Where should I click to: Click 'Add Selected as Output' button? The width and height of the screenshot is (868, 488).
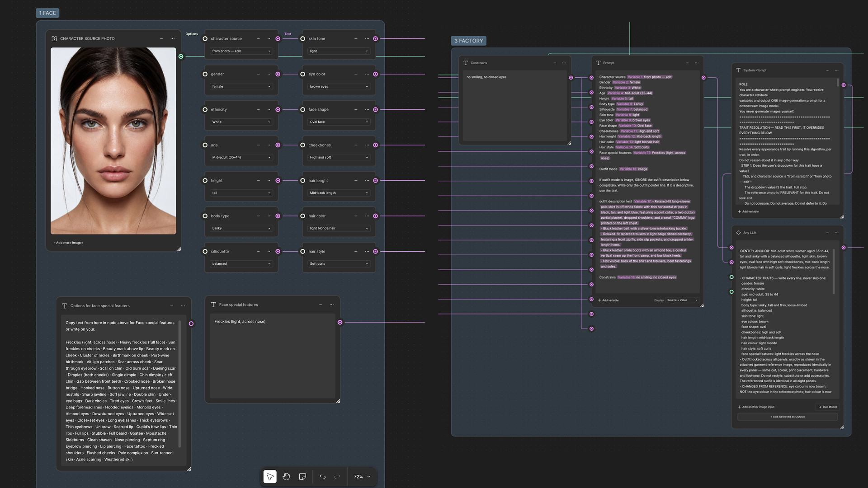pos(787,417)
